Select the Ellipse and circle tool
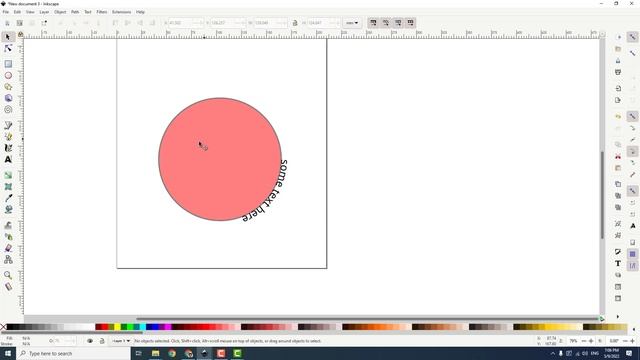 tap(8, 76)
